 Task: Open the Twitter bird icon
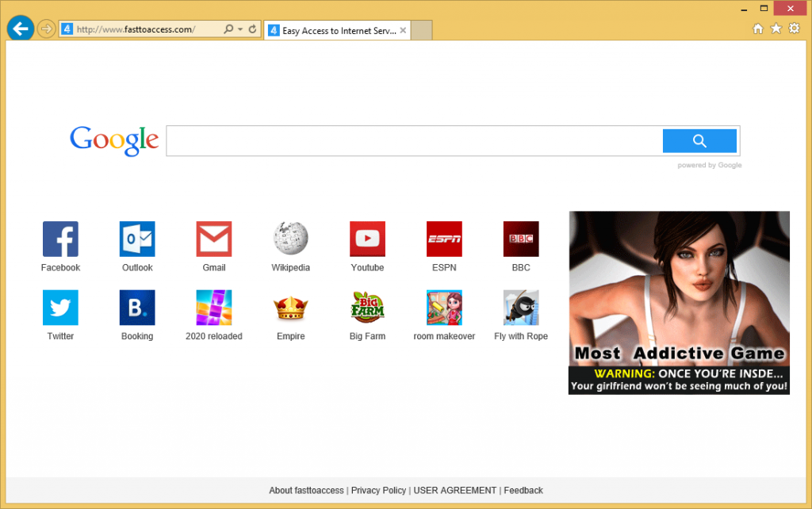click(x=60, y=308)
